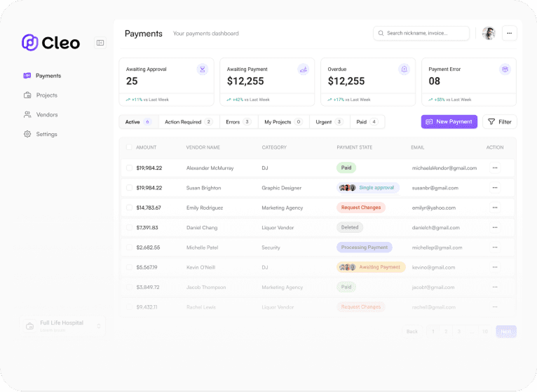Open the Filter dropdown

pos(500,121)
